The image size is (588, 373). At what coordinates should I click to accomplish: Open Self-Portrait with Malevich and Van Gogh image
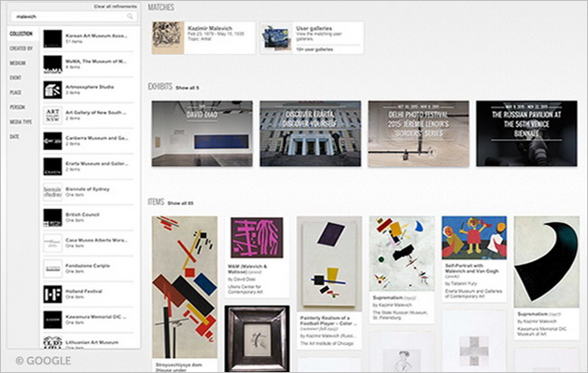[474, 238]
